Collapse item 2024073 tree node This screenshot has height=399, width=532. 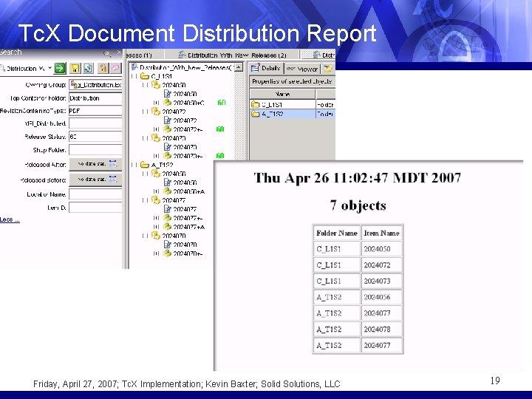tap(146, 138)
